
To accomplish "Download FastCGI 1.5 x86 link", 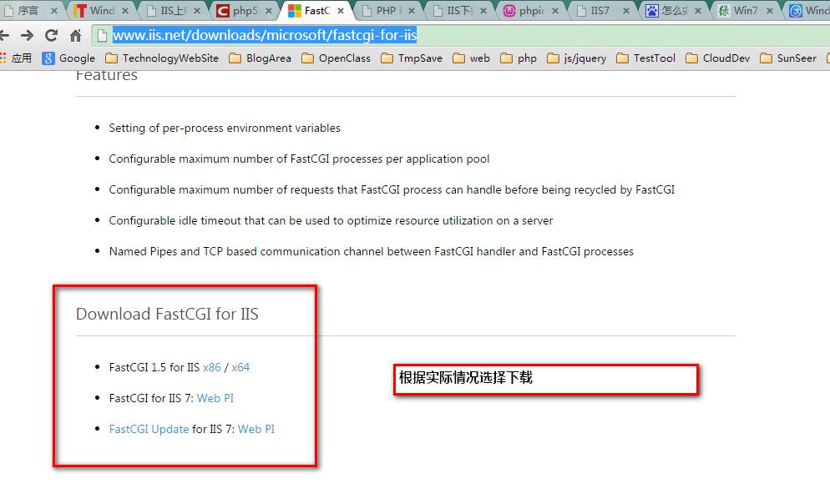I will [x=212, y=367].
